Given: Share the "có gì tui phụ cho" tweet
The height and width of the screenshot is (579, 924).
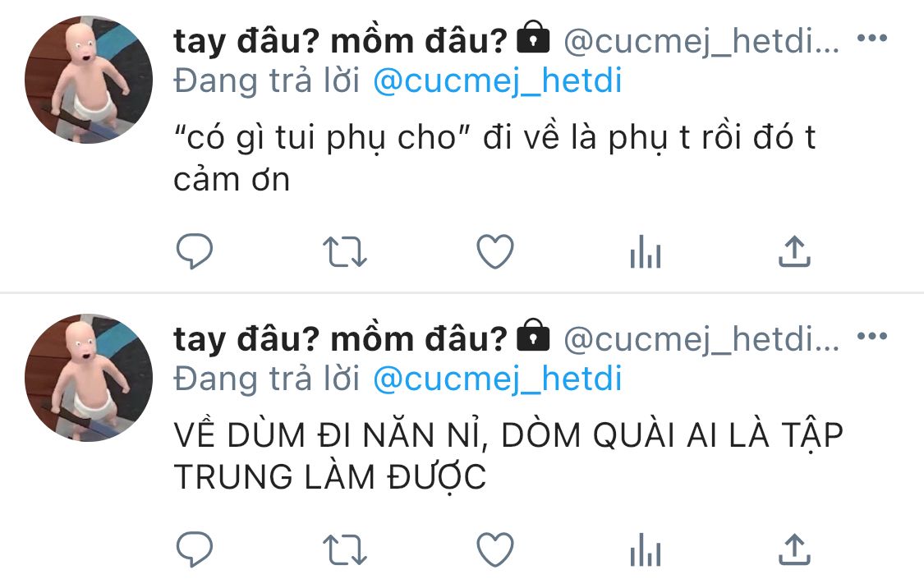Looking at the screenshot, I should click(x=795, y=251).
